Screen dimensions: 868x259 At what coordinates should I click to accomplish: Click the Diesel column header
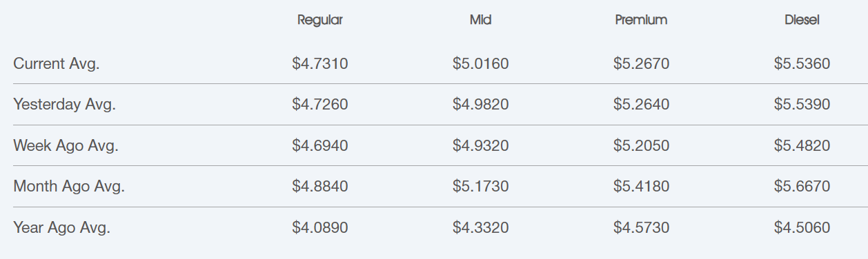pos(802,20)
